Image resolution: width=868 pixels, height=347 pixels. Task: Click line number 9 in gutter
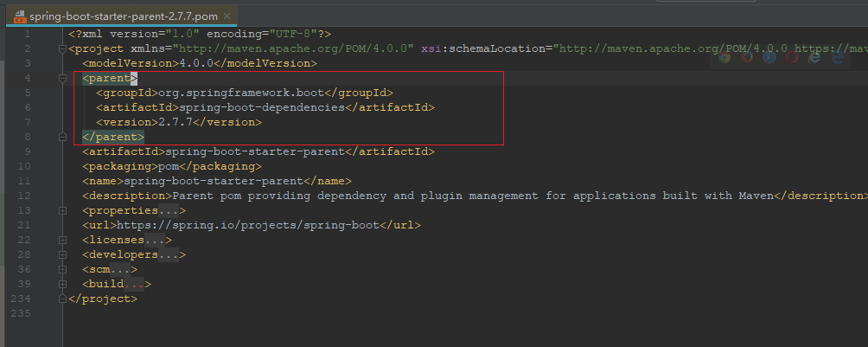28,151
